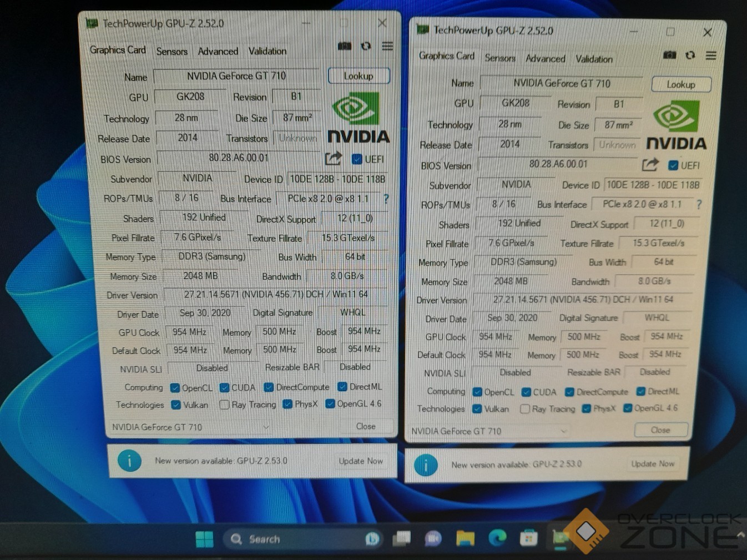747x560 pixels.
Task: Click the camera icon in right GPU-Z window
Action: [x=670, y=55]
